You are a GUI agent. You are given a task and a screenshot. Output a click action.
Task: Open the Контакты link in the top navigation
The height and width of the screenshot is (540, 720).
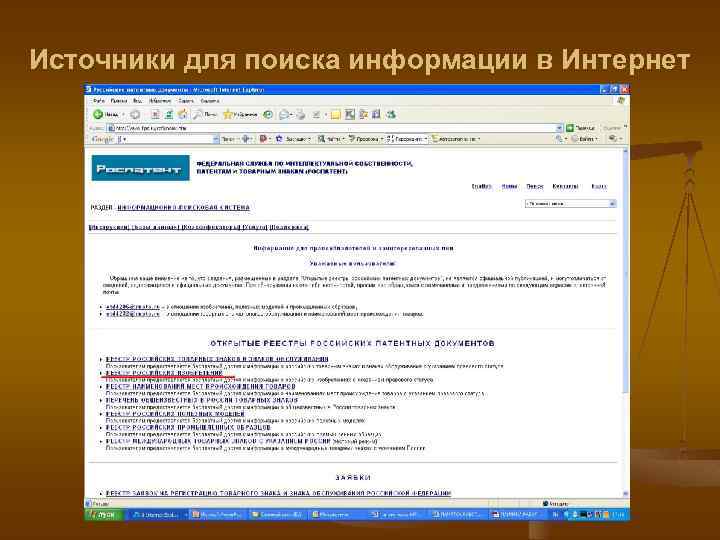[x=565, y=186]
